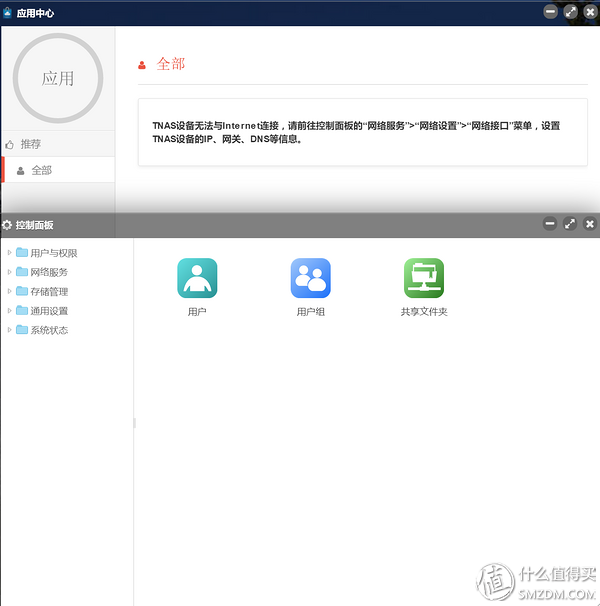Click the person icon beside 全部 in sidebar
This screenshot has width=600, height=606.
point(20,170)
